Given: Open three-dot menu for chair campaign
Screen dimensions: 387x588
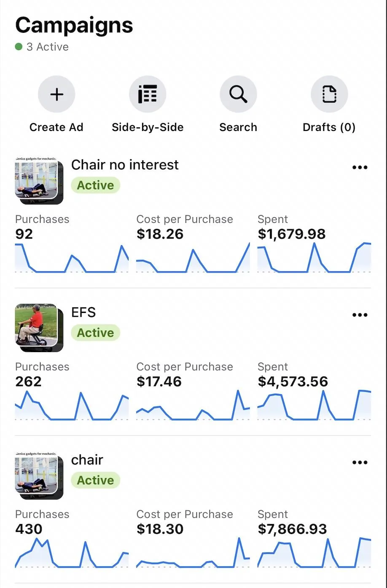Looking at the screenshot, I should (360, 462).
